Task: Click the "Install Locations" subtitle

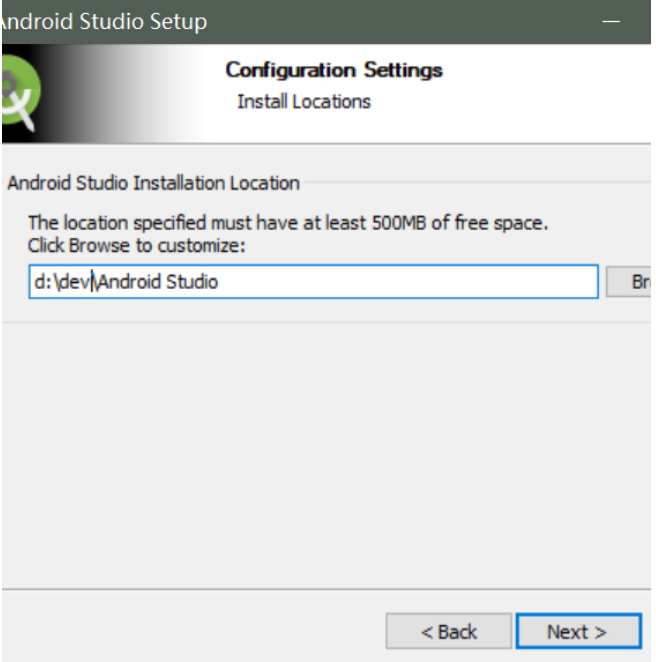Action: pyautogui.click(x=304, y=102)
